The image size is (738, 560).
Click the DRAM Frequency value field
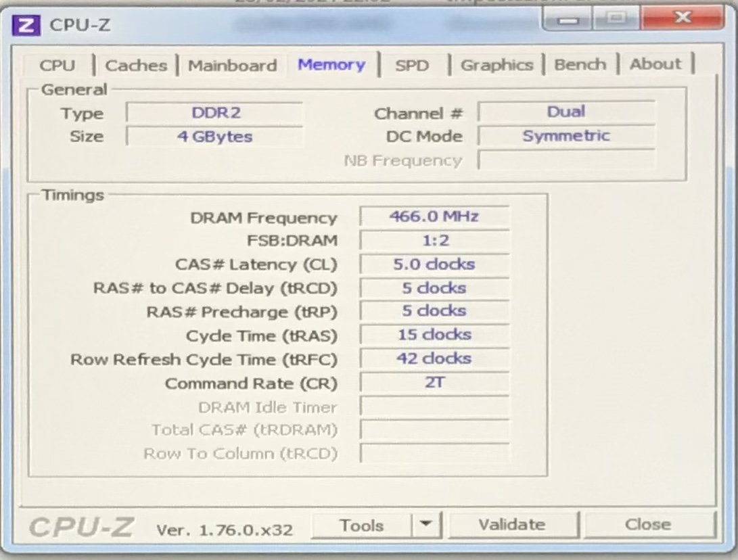click(434, 216)
